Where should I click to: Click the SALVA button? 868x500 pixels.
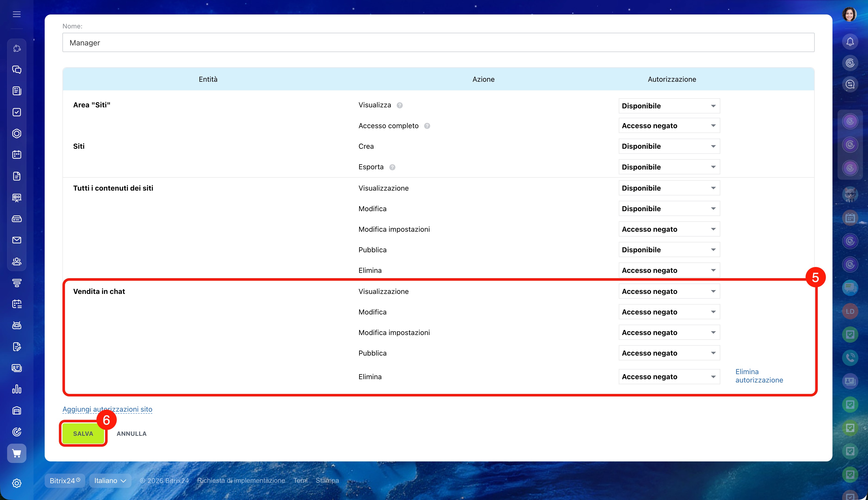(83, 434)
